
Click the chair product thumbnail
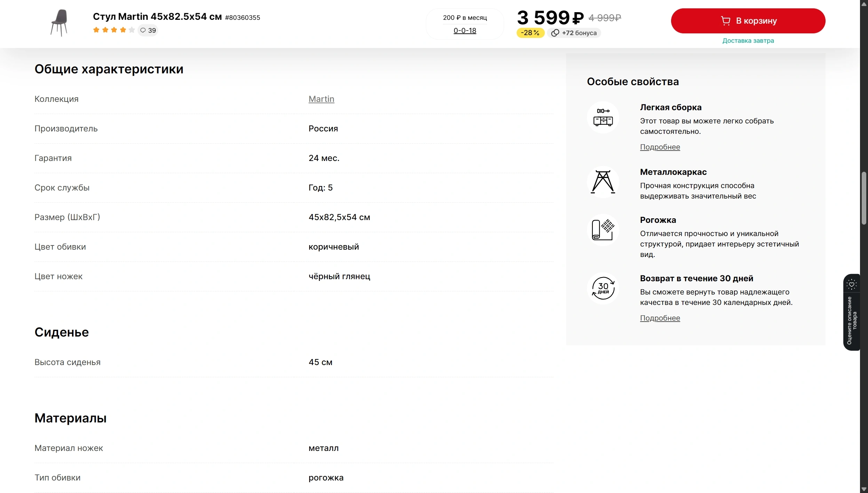[59, 23]
